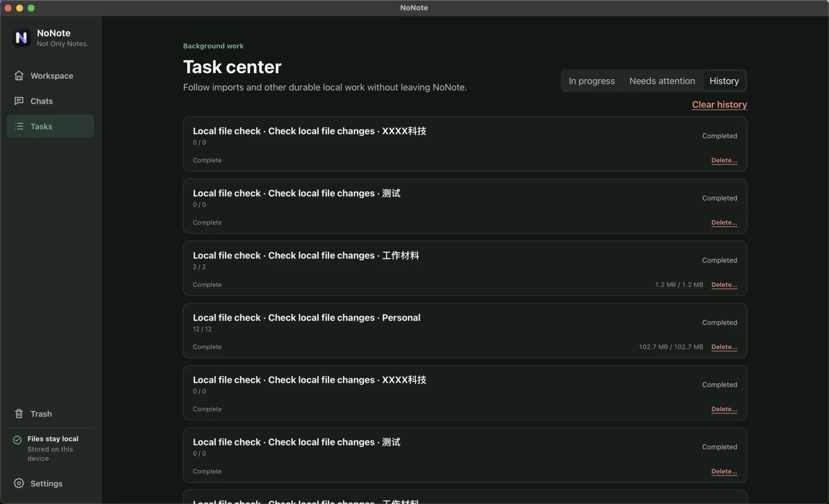Open Settings via the gear icon

pos(19,483)
